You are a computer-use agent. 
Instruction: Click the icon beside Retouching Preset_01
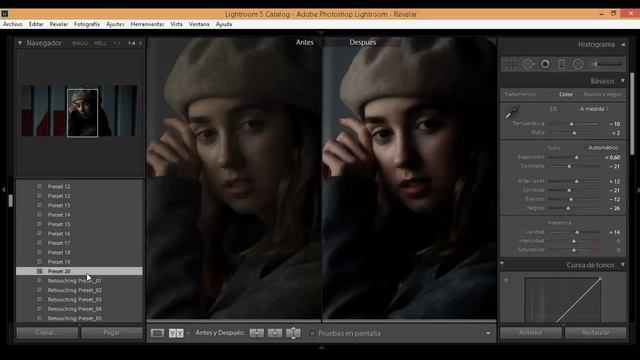40,280
